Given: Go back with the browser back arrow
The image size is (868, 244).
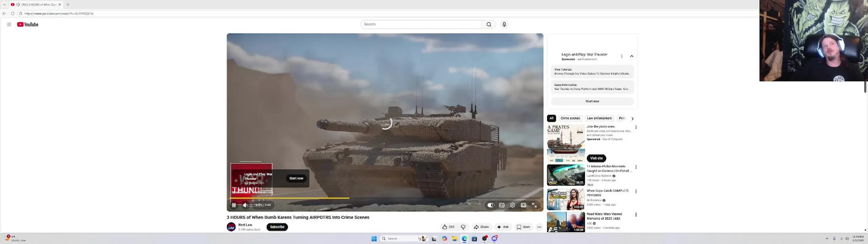Looking at the screenshot, I should click(x=4, y=14).
